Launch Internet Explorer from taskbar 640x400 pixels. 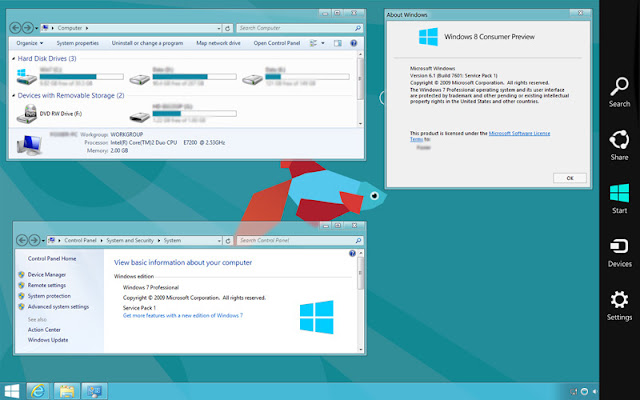pos(38,391)
